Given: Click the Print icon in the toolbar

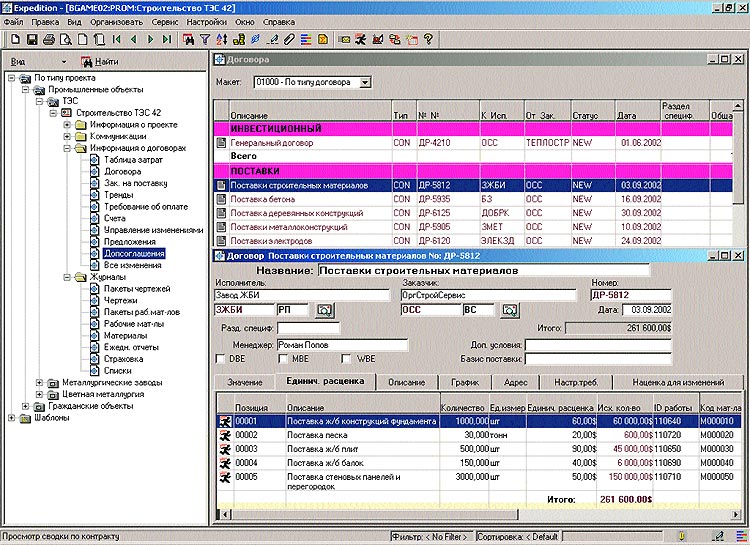Looking at the screenshot, I should [x=49, y=40].
